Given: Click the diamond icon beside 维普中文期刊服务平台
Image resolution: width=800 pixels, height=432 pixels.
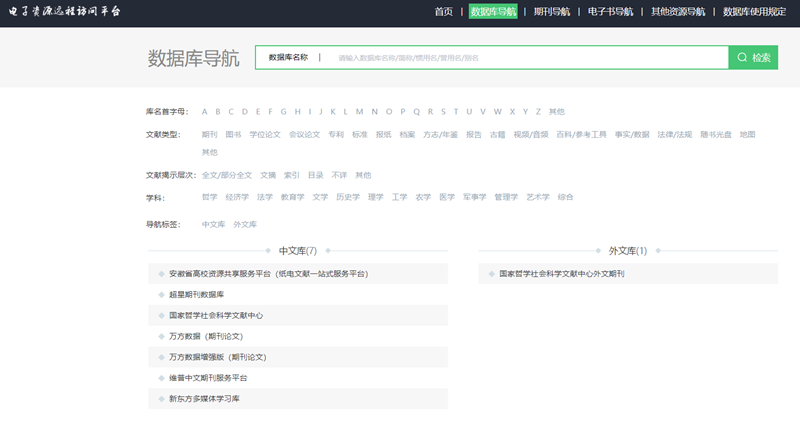Looking at the screenshot, I should [x=160, y=378].
